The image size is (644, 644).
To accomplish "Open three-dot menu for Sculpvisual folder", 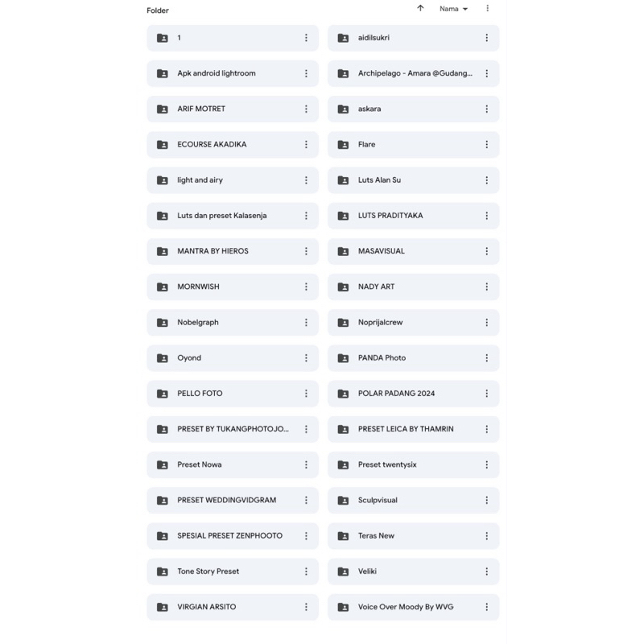I will coord(486,500).
